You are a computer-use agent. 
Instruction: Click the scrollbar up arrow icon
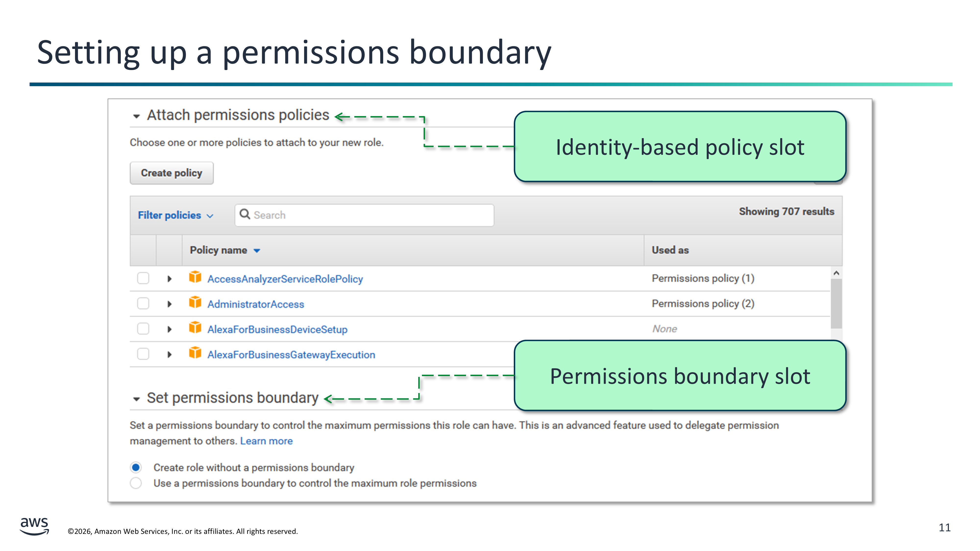pos(836,273)
